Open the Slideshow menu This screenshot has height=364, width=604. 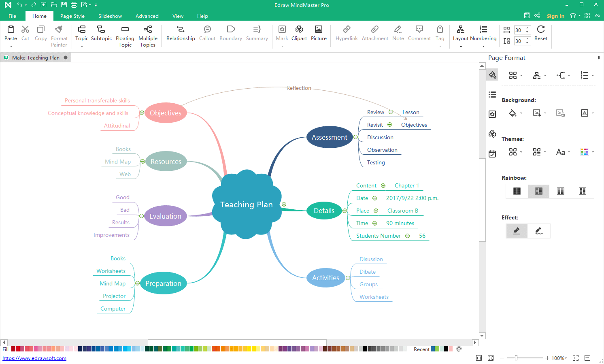[x=110, y=16]
